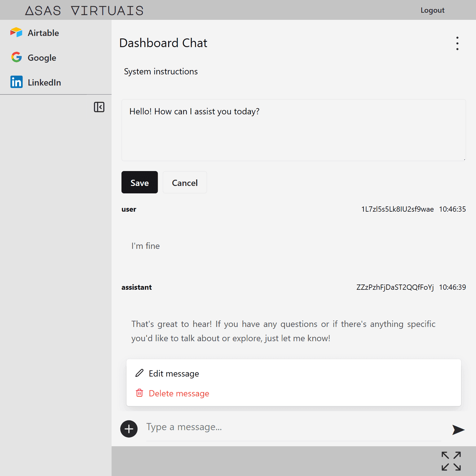Click the pencil edit icon

(139, 373)
